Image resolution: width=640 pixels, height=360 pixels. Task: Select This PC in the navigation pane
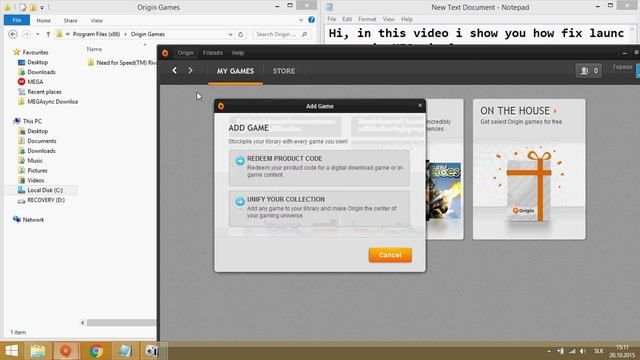[x=32, y=121]
